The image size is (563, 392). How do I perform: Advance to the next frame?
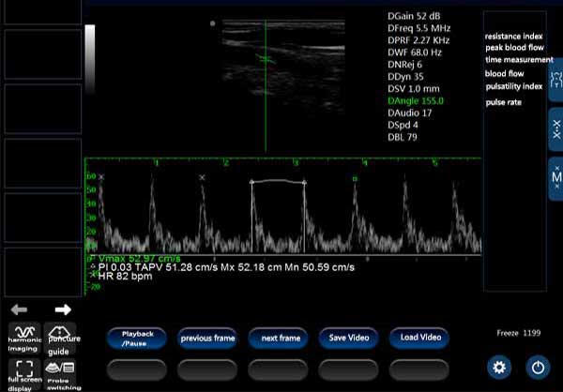coord(280,338)
